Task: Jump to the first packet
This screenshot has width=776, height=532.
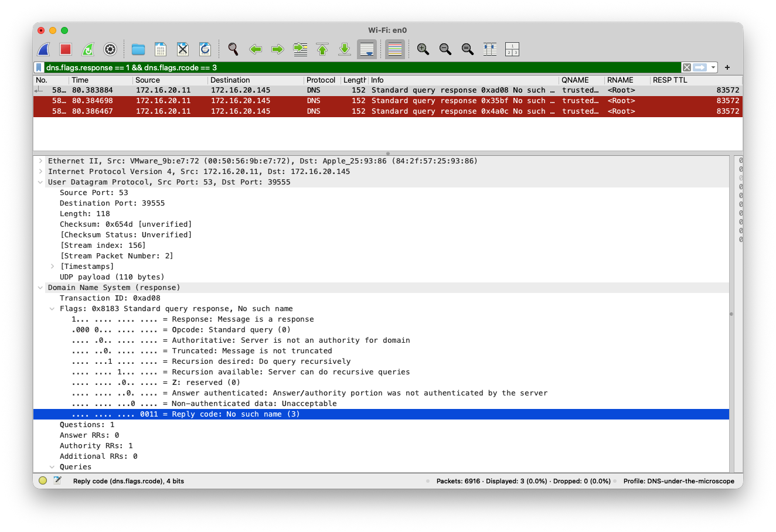Action: pos(322,49)
